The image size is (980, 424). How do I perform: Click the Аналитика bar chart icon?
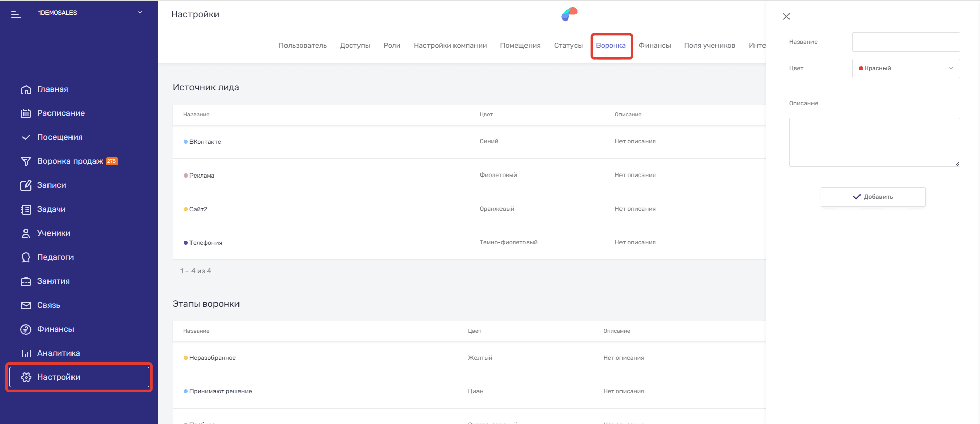click(26, 354)
